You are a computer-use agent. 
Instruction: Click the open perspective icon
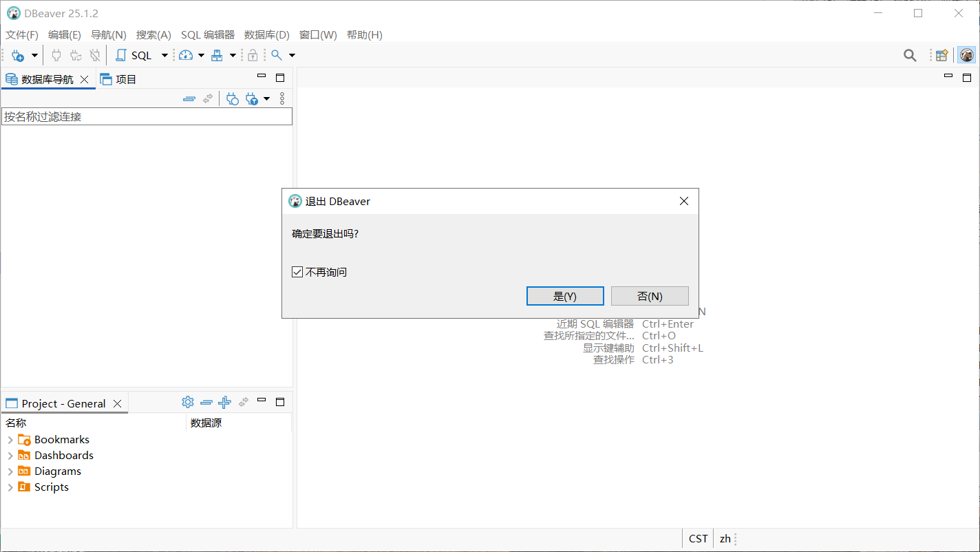pos(942,56)
